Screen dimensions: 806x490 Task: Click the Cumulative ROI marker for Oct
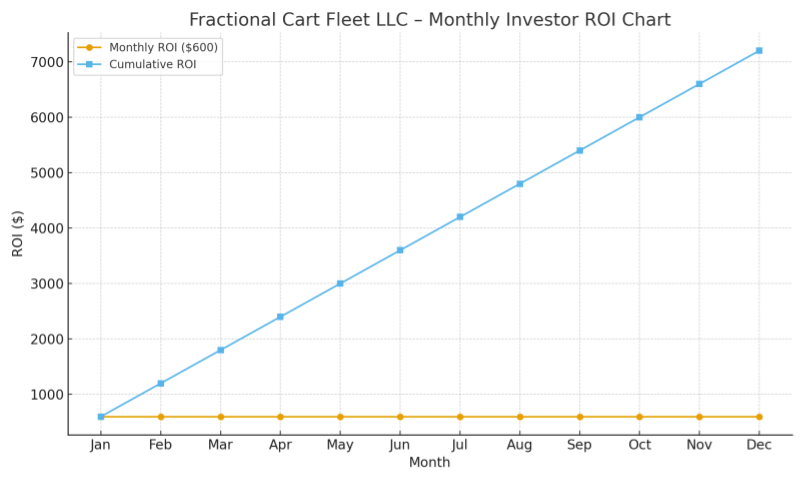[639, 117]
